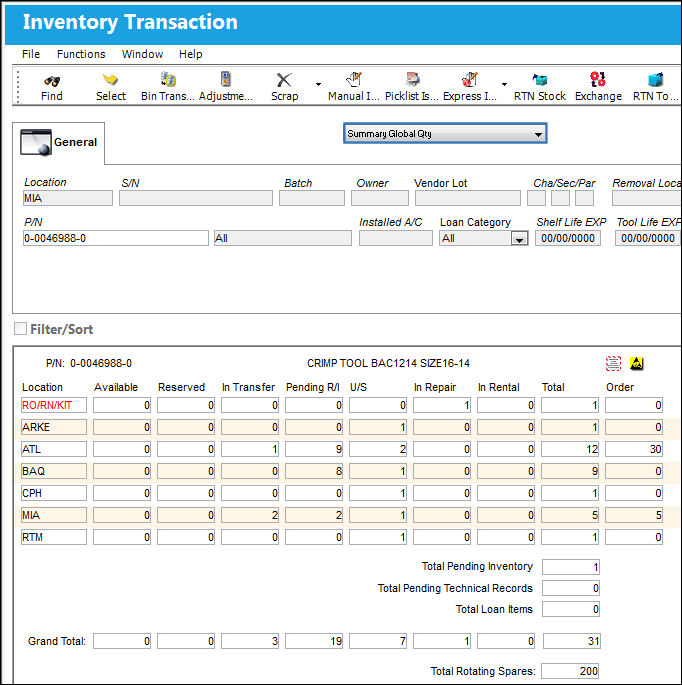Select the ATL location row

[x=54, y=449]
